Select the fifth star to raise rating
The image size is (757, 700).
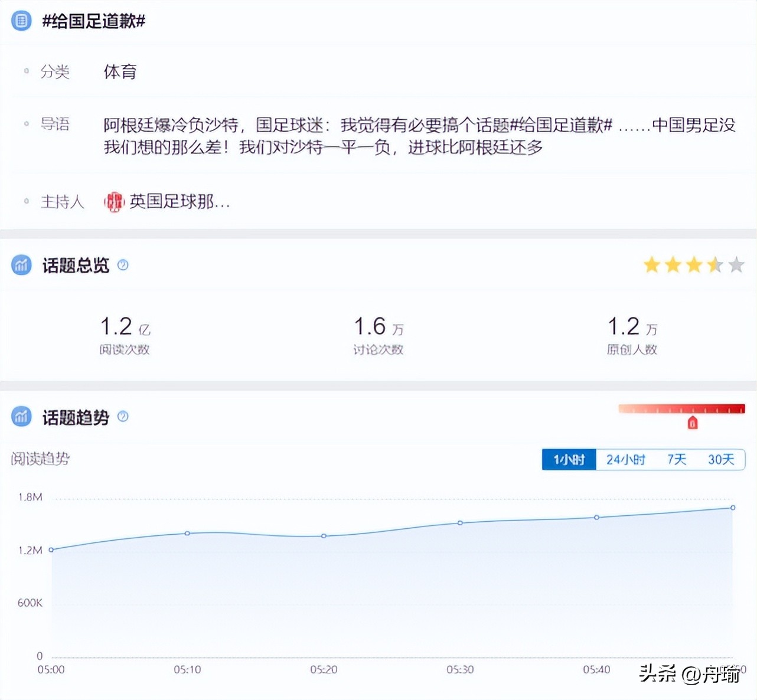tap(735, 265)
